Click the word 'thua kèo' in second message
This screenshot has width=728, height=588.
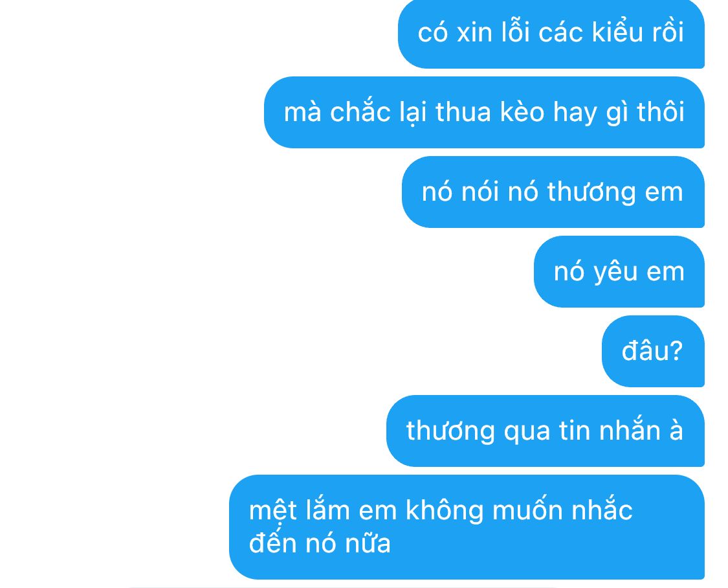489,113
